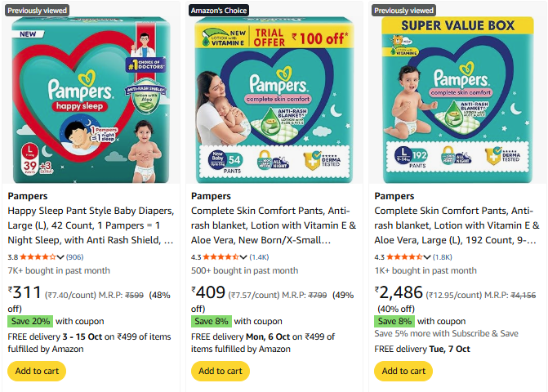The image size is (548, 392).
Task: Expand rating chevron for 3.8 star product
Action: click(60, 257)
